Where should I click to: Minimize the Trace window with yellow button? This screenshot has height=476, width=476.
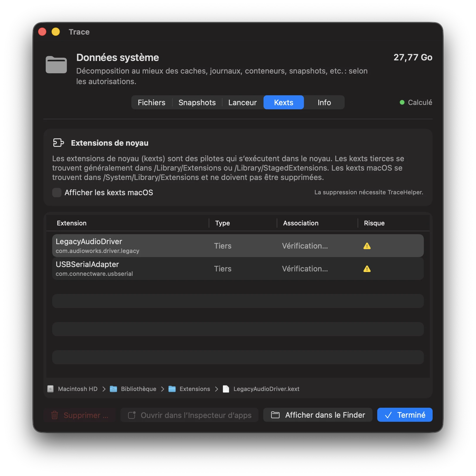pos(56,32)
